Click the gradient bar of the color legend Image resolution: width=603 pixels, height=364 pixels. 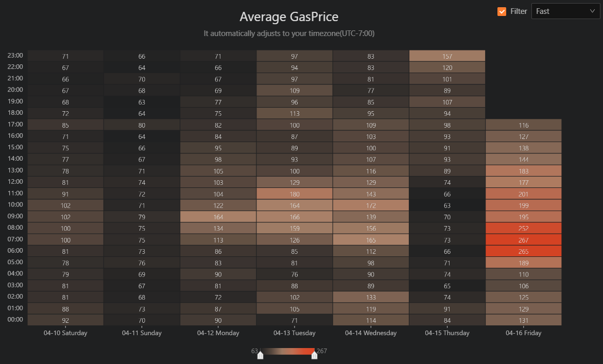287,352
